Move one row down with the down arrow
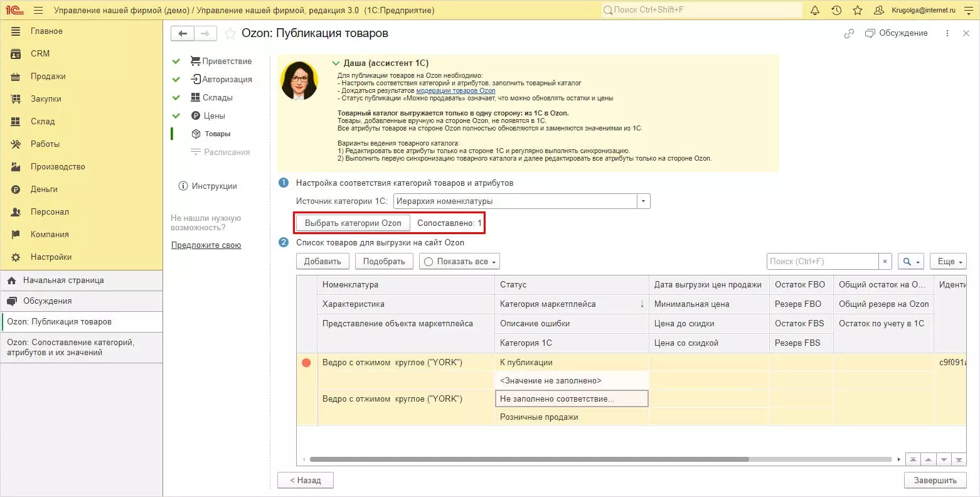 pyautogui.click(x=944, y=459)
